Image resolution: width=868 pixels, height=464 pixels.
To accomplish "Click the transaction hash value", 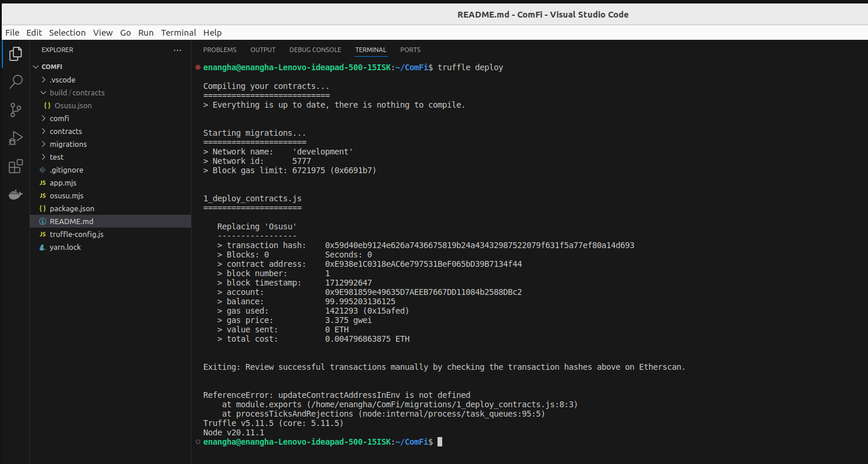I will point(480,245).
